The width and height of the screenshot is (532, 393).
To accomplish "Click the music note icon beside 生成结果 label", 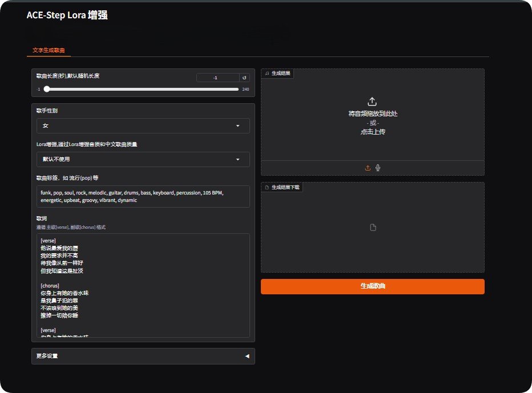I will point(267,74).
